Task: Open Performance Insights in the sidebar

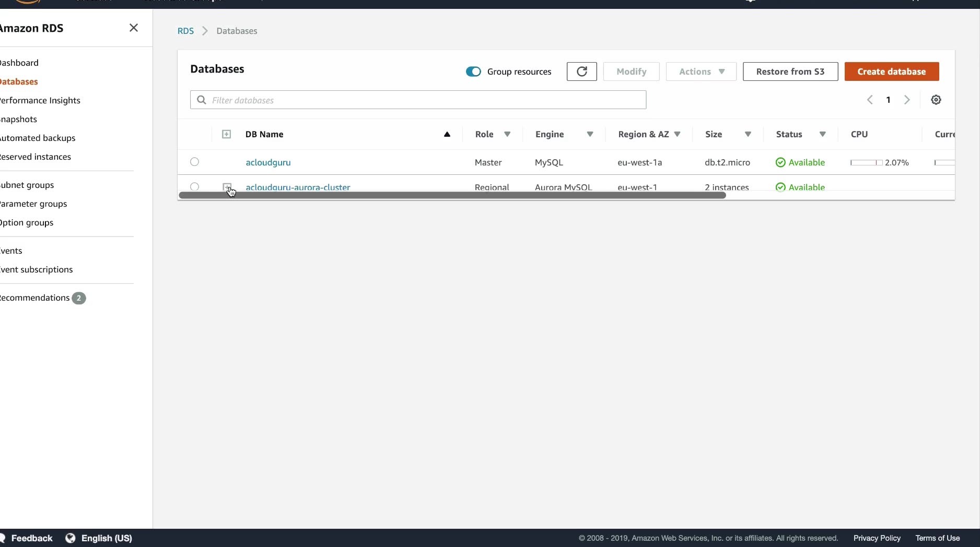Action: [x=40, y=100]
